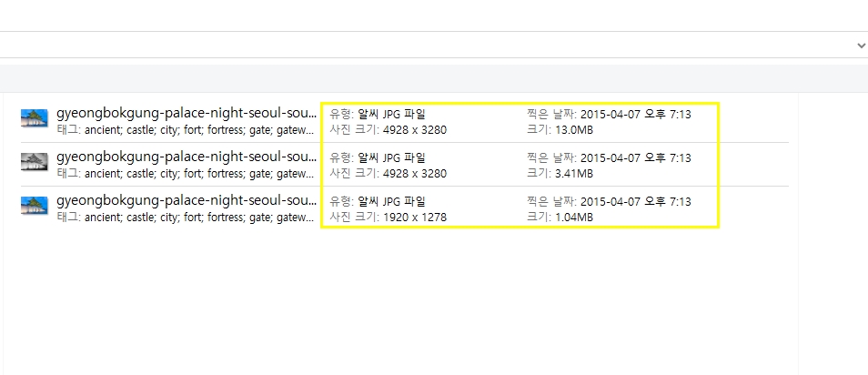Click the 태그 tags line of the 3.41MB file

[x=186, y=174]
